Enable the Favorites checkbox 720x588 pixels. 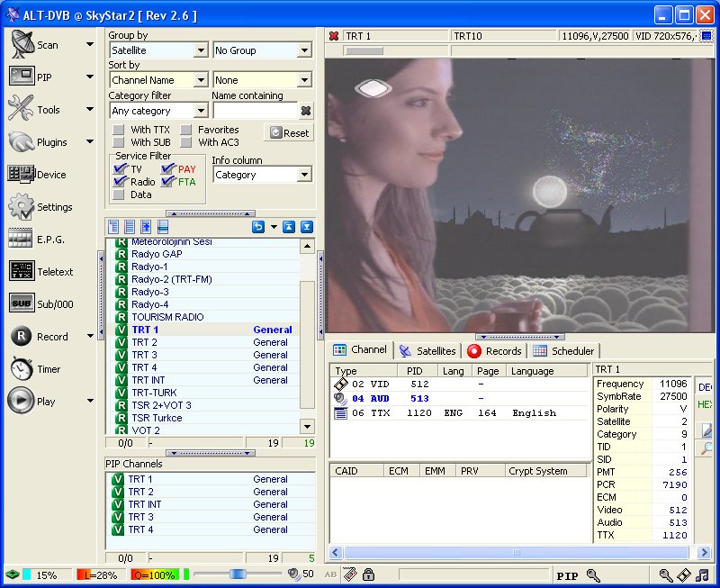(x=186, y=130)
